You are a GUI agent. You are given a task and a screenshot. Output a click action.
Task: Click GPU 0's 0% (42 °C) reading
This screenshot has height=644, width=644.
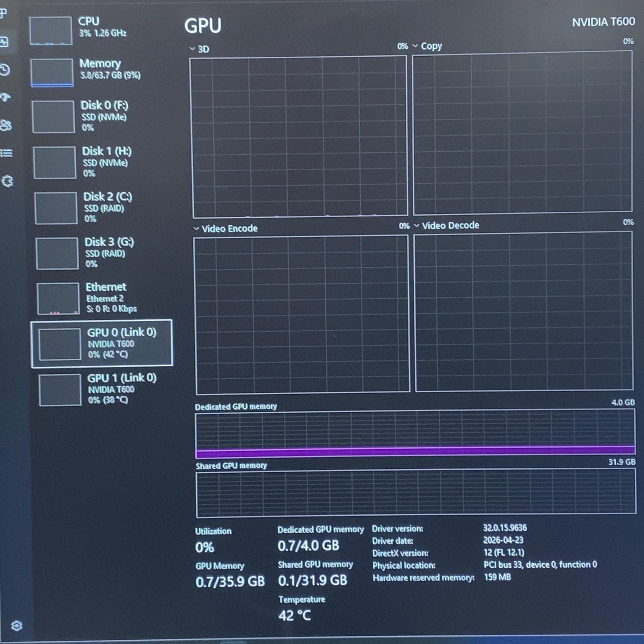tap(108, 355)
